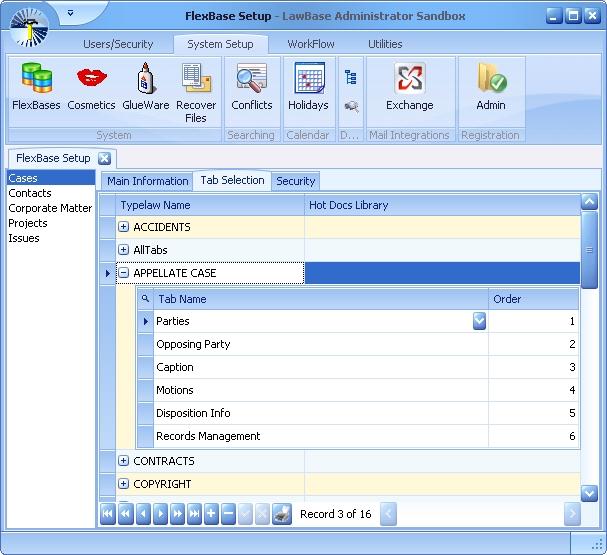This screenshot has width=607, height=555.
Task: Go to next page navigator button
Action: 177,514
